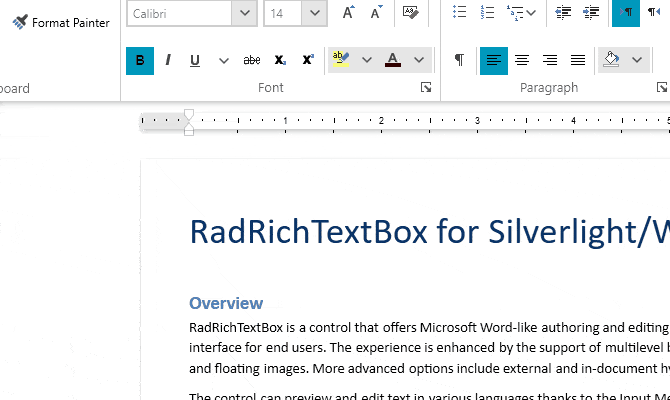The height and width of the screenshot is (400, 670).
Task: Apply superscript formatting
Action: pos(308,60)
